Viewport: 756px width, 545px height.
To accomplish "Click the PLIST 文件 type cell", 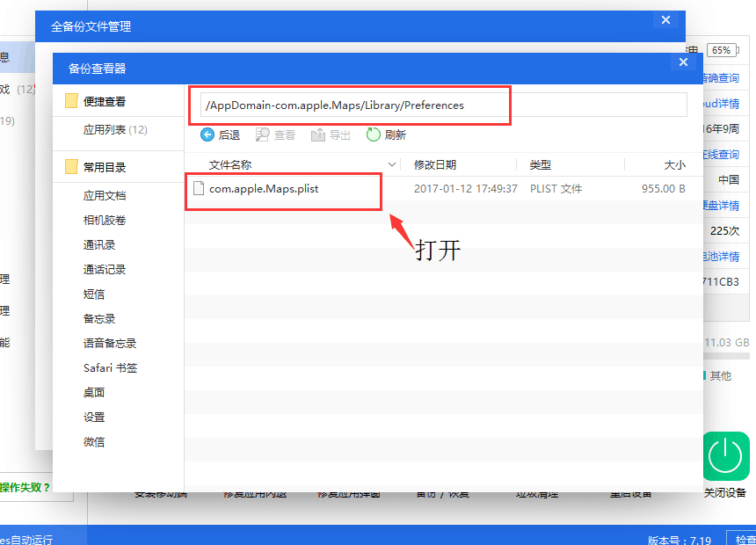I will (556, 189).
